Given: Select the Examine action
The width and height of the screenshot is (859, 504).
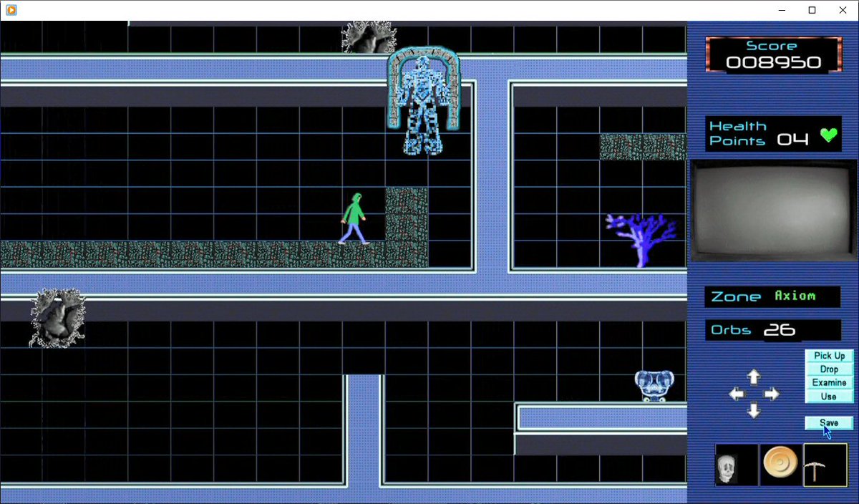Looking at the screenshot, I should 828,382.
